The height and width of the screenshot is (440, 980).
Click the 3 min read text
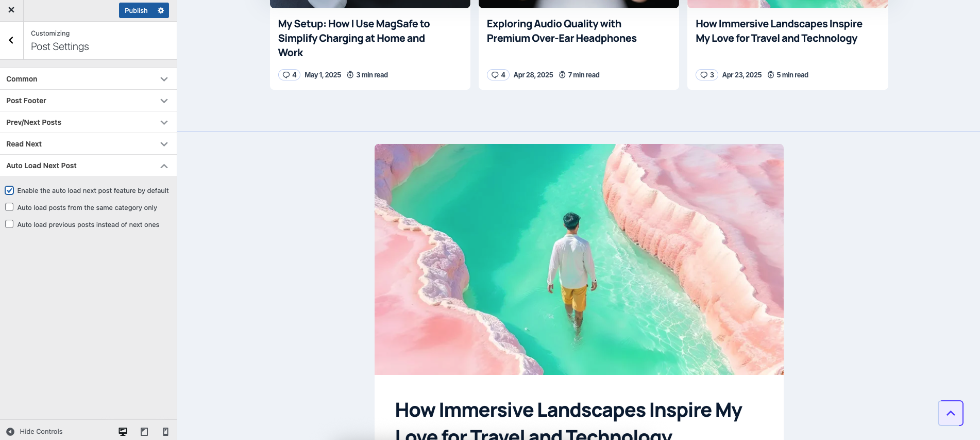[372, 75]
